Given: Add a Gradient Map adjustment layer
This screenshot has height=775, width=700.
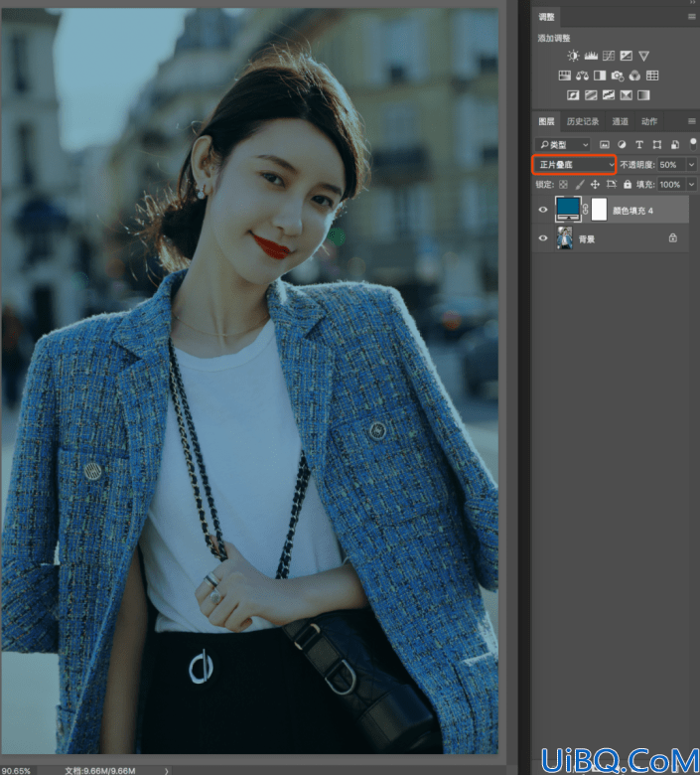Looking at the screenshot, I should (x=643, y=95).
